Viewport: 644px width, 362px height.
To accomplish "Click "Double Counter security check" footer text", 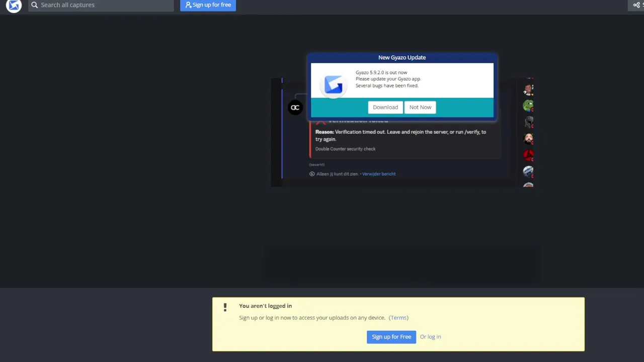I will click(x=345, y=149).
